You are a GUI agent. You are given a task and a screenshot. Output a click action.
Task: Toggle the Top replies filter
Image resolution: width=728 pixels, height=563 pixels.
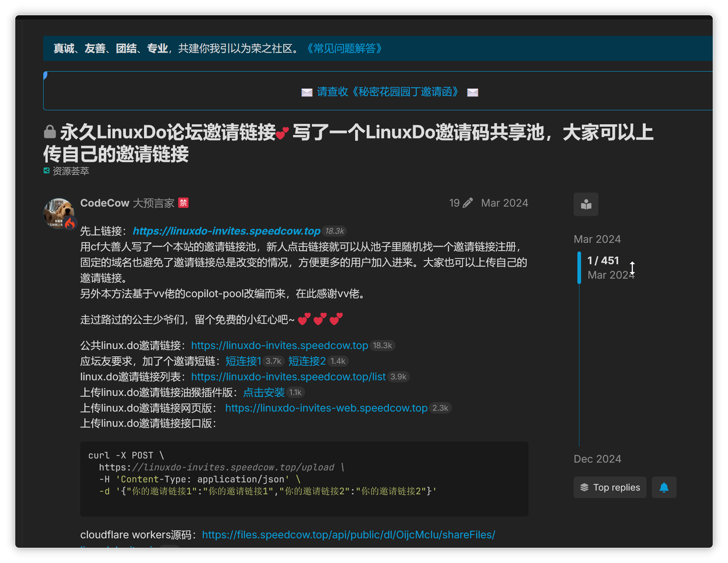point(610,487)
